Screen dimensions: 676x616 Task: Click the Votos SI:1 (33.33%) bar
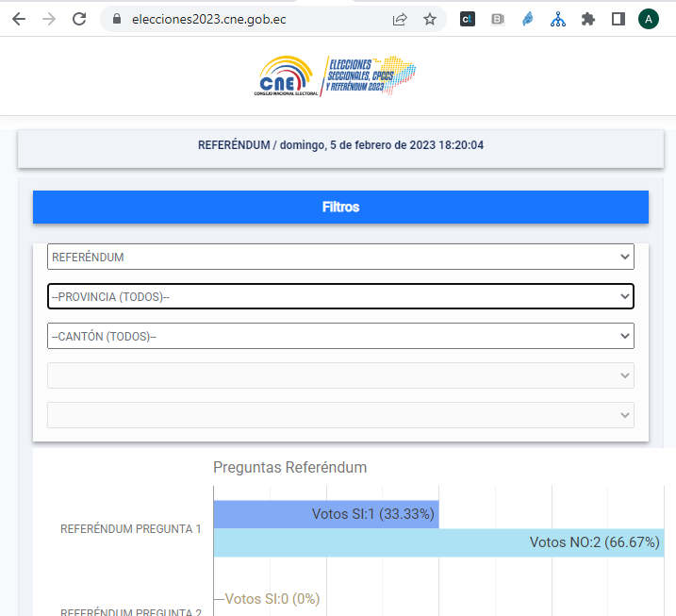tap(326, 514)
